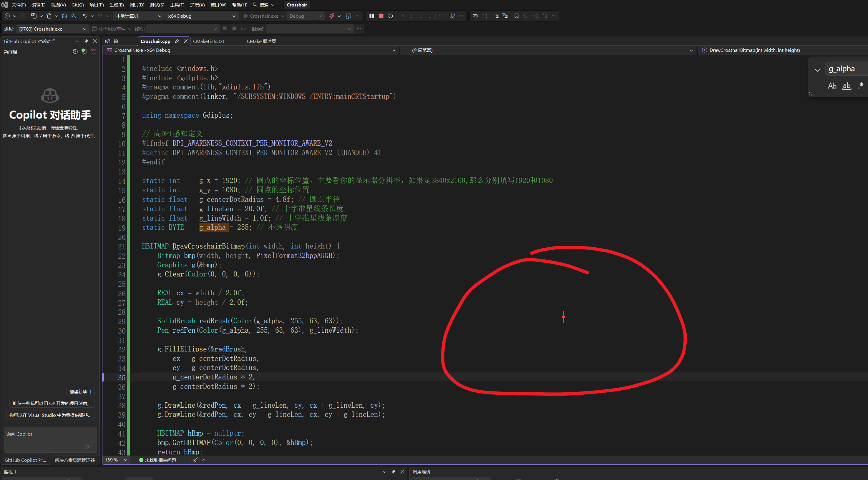Open the 159 % zoom level dropdown
Image resolution: width=868 pixels, height=480 pixels.
[x=116, y=460]
